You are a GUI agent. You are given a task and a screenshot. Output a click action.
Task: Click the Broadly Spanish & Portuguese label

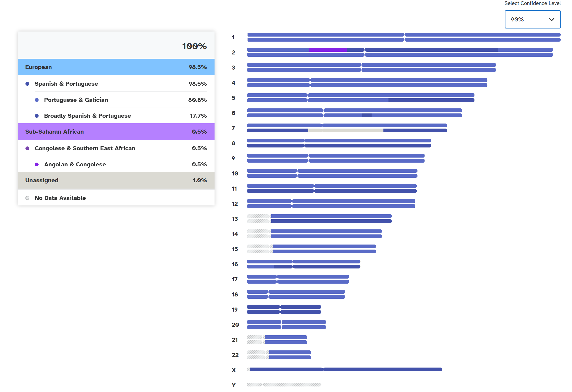tap(87, 116)
